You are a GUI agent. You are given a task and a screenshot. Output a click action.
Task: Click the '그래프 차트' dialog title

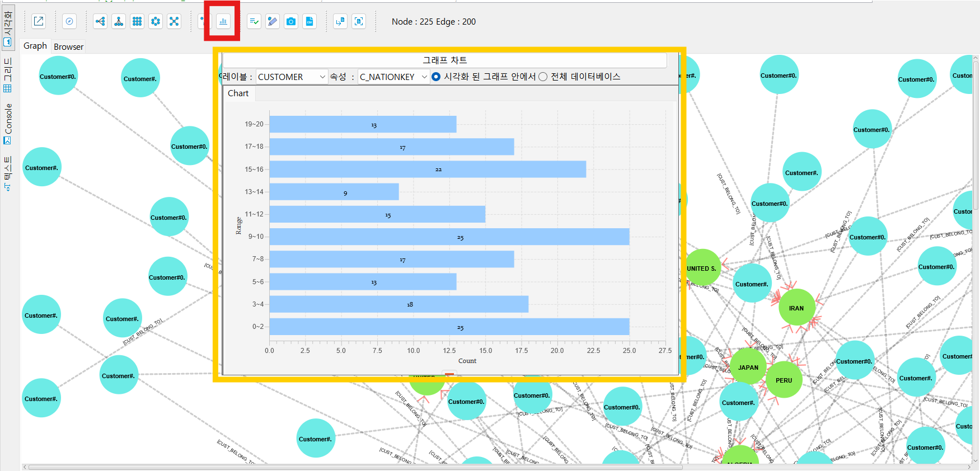tap(445, 60)
